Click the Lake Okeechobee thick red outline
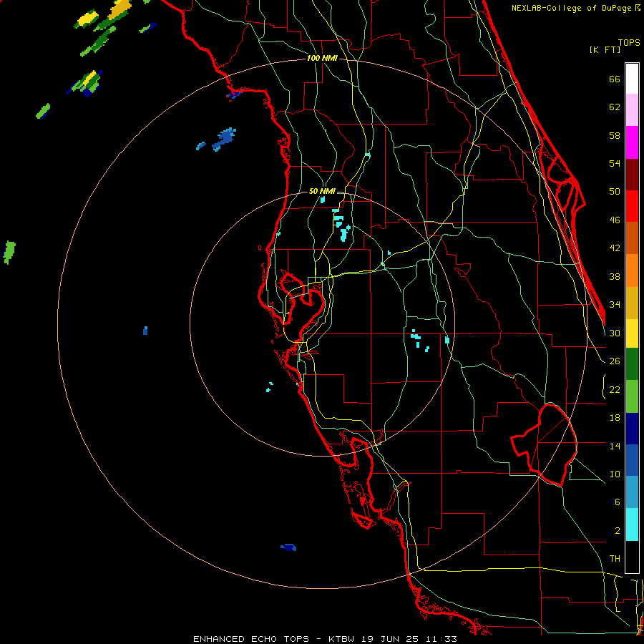The height and width of the screenshot is (644, 644). [545, 444]
